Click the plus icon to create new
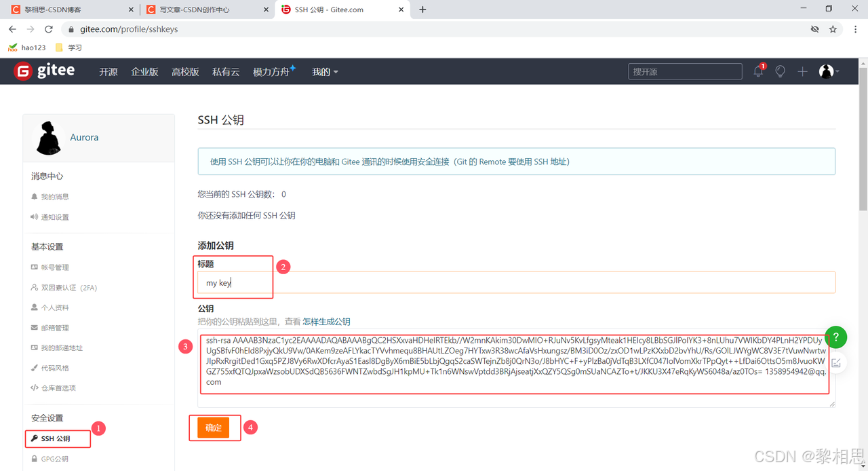Image resolution: width=868 pixels, height=471 pixels. [802, 71]
